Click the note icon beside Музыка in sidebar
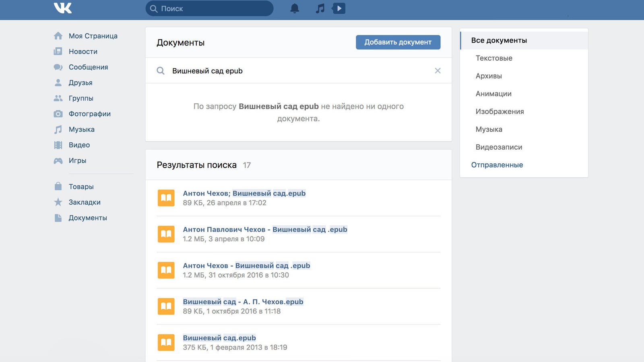This screenshot has height=362, width=644. pos(58,130)
